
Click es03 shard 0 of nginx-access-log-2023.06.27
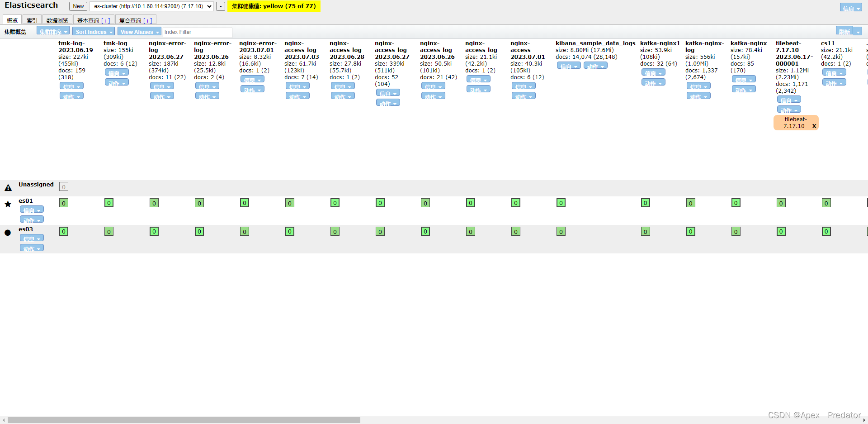380,231
